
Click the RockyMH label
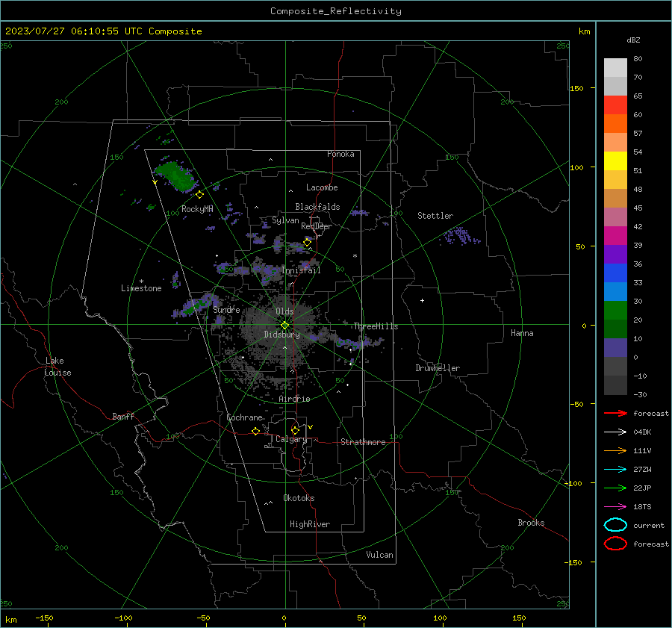tap(197, 209)
